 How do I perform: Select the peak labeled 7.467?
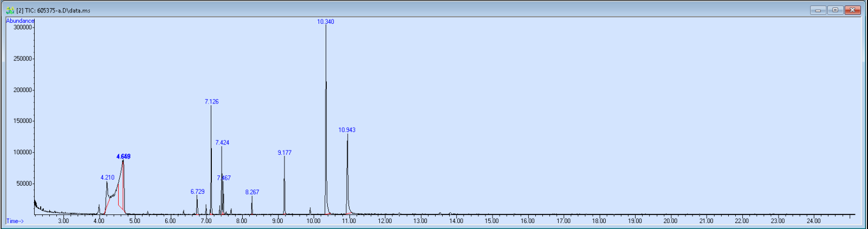(224, 178)
